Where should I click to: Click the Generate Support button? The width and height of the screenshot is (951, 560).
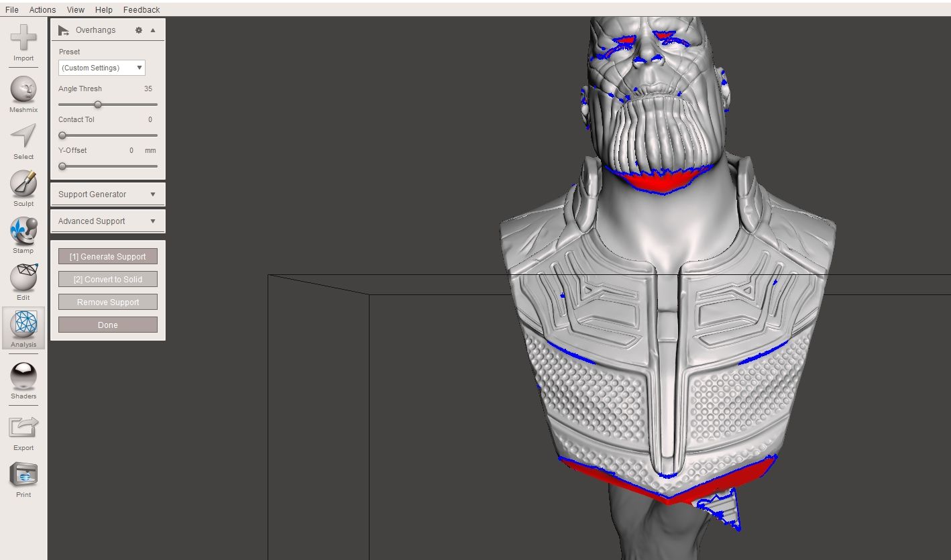tap(108, 257)
